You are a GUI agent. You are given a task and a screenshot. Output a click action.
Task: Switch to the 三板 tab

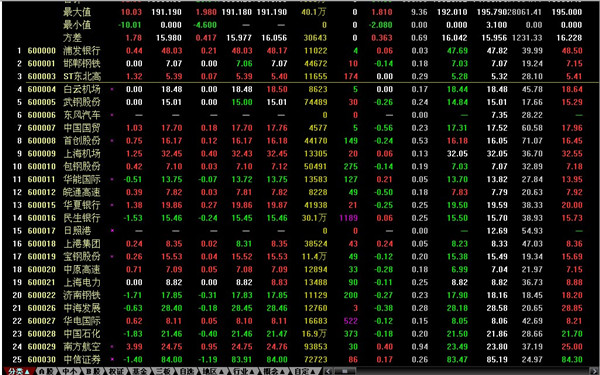(x=163, y=371)
